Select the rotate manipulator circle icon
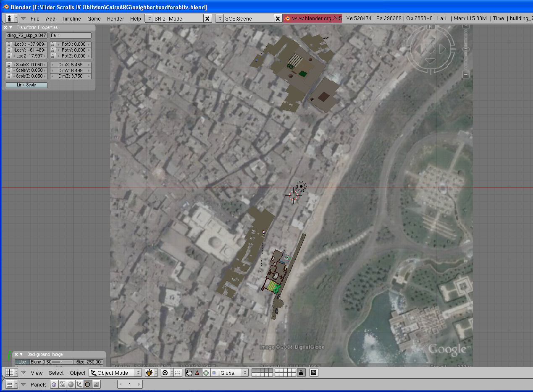 click(205, 373)
